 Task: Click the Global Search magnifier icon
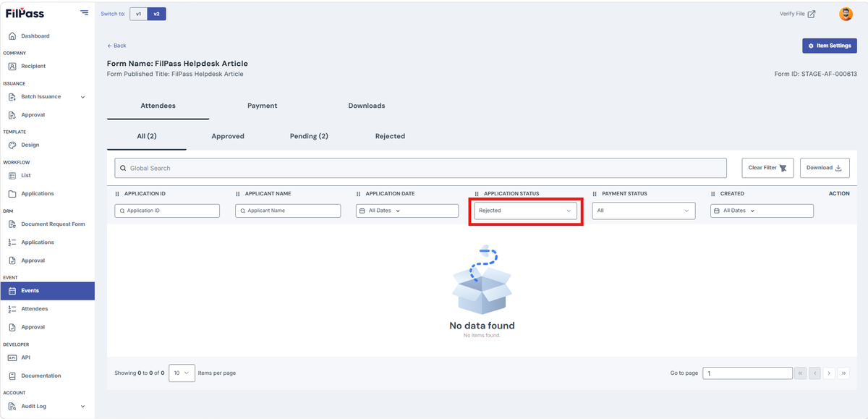coord(123,168)
